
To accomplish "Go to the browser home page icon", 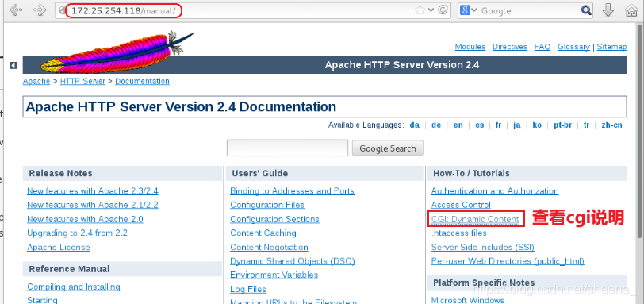I will pyautogui.click(x=631, y=10).
